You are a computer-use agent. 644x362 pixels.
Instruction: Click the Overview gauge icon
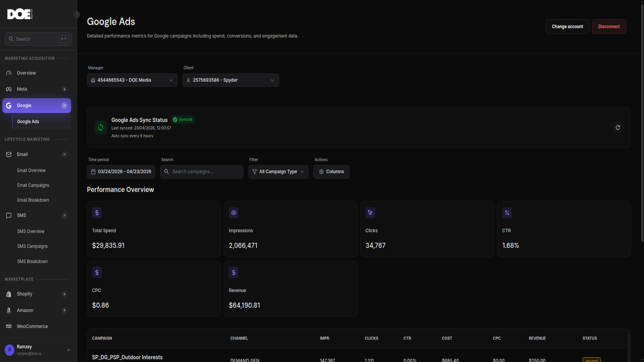(9, 73)
